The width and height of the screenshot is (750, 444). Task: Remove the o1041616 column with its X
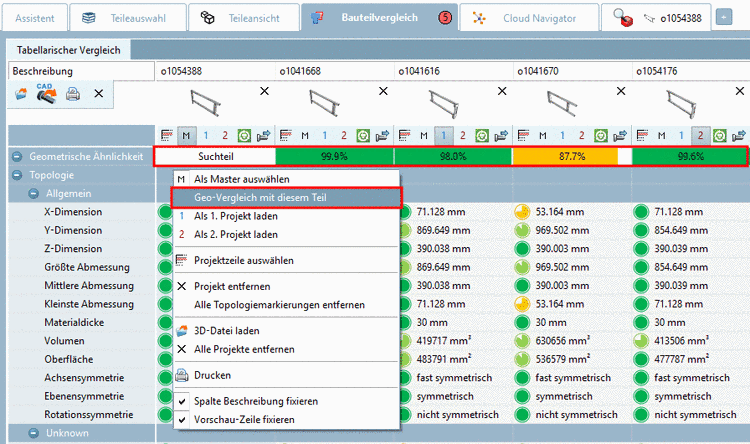[x=502, y=91]
